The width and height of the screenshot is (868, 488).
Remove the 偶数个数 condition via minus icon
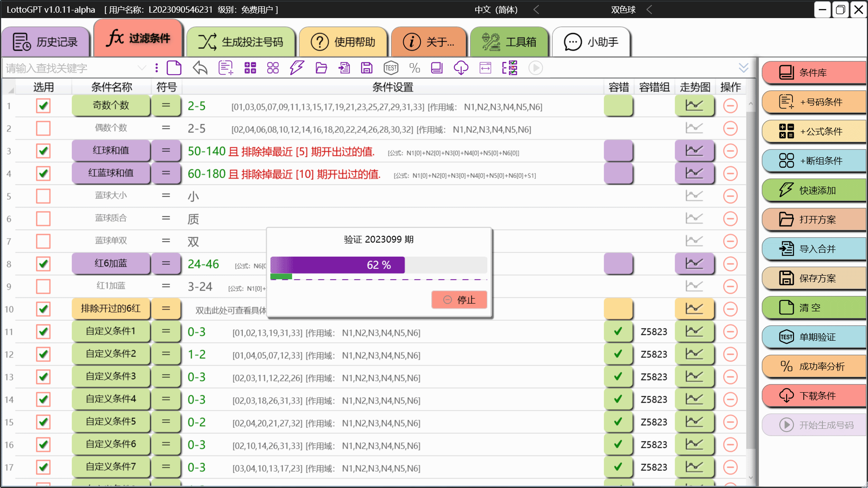point(730,128)
